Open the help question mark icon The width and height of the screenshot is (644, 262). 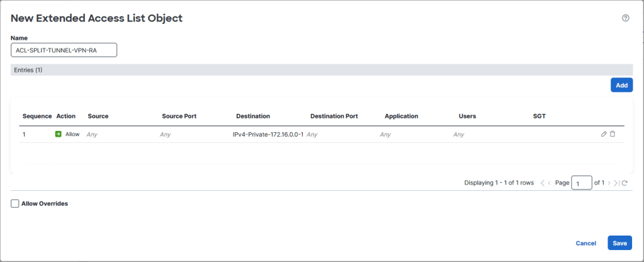(626, 18)
